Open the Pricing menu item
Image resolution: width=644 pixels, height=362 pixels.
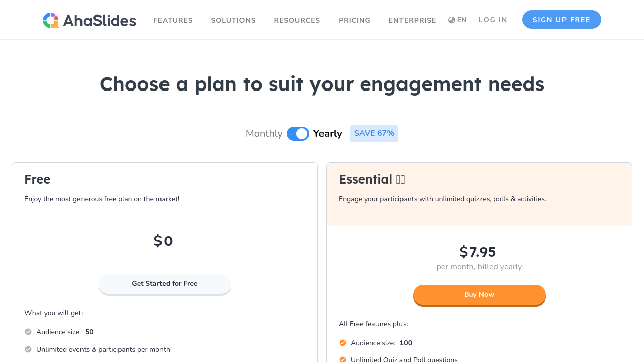(354, 20)
